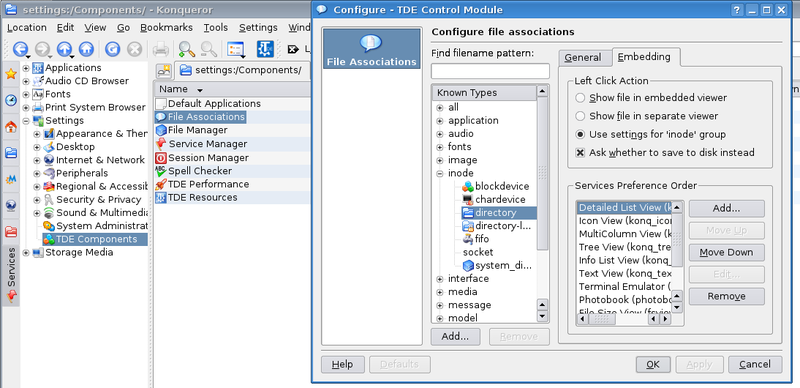
Task: Select System Administration in sidebar tree
Action: click(x=96, y=226)
